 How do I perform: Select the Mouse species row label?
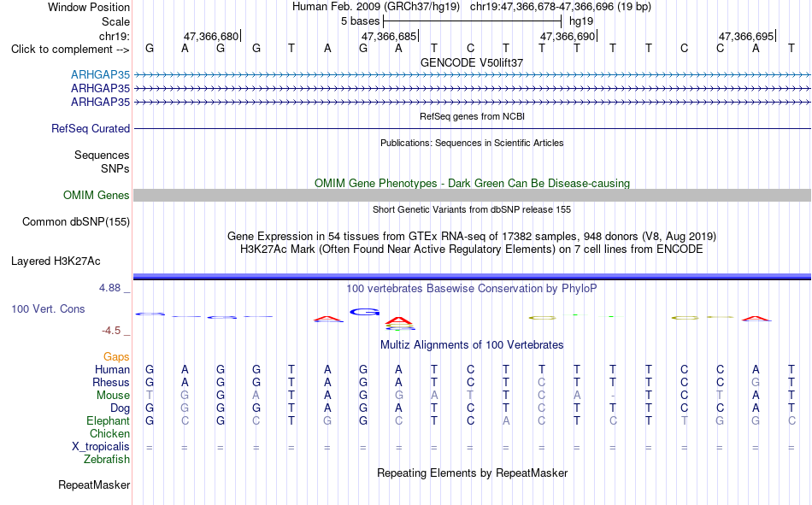pyautogui.click(x=113, y=395)
